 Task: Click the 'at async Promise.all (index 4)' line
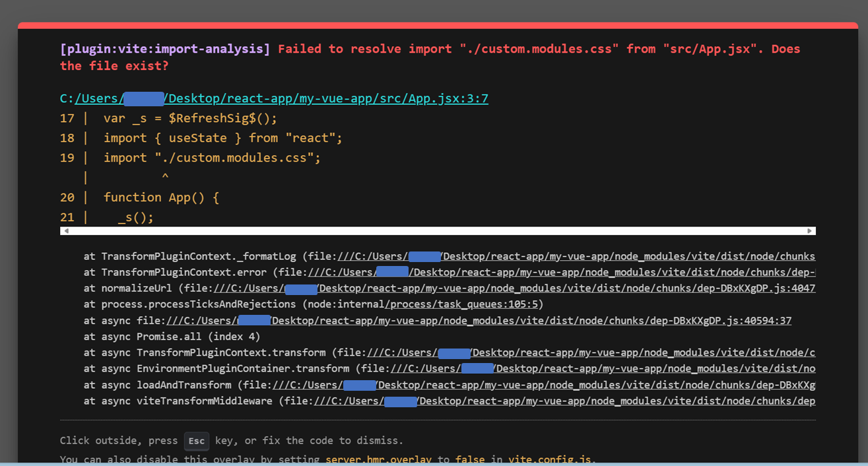click(x=172, y=337)
